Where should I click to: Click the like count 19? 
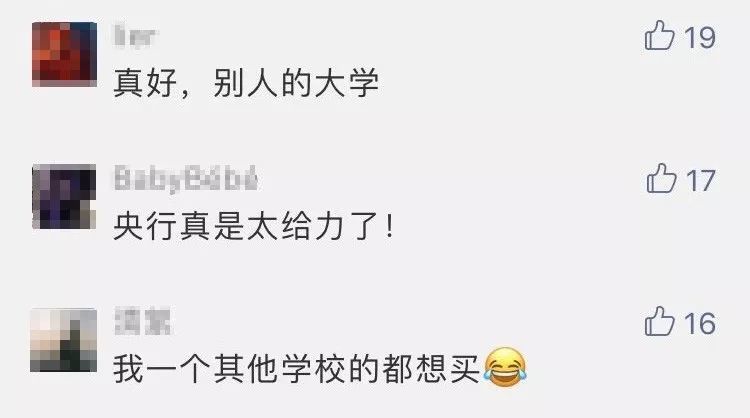[699, 37]
